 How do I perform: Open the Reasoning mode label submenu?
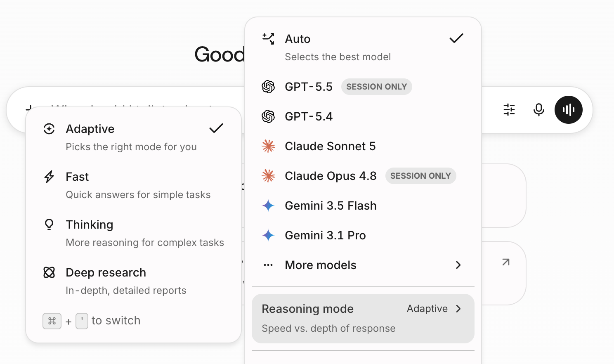click(308, 309)
